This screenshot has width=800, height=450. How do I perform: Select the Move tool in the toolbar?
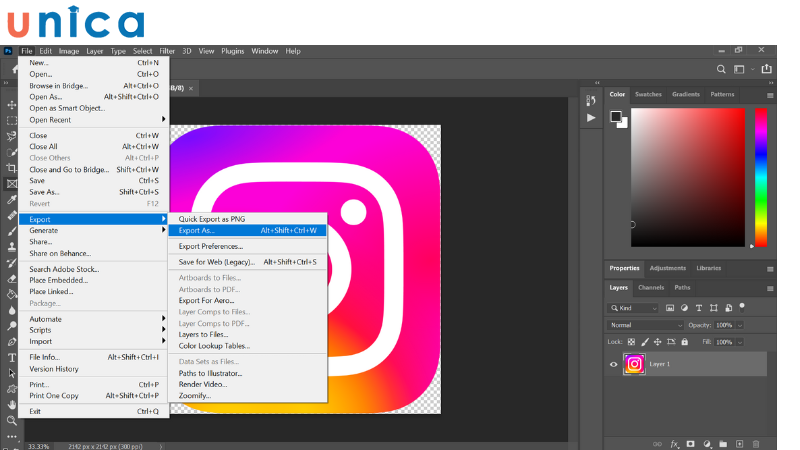tap(12, 105)
